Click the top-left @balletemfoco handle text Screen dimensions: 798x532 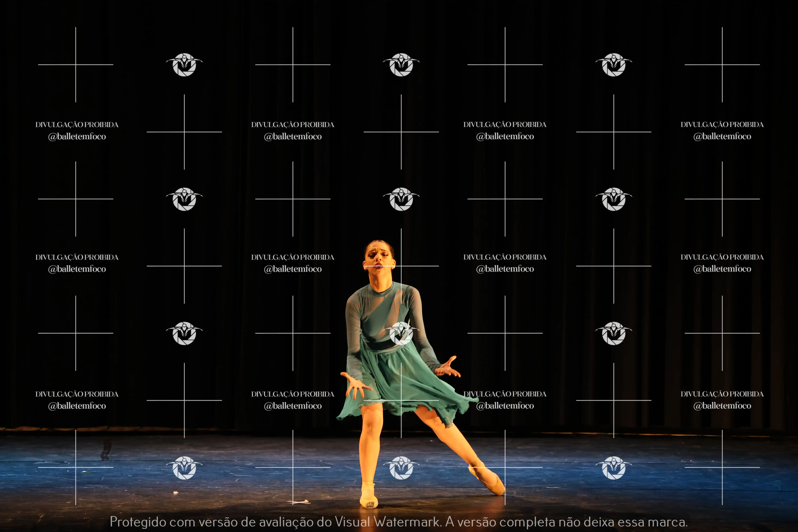[77, 136]
